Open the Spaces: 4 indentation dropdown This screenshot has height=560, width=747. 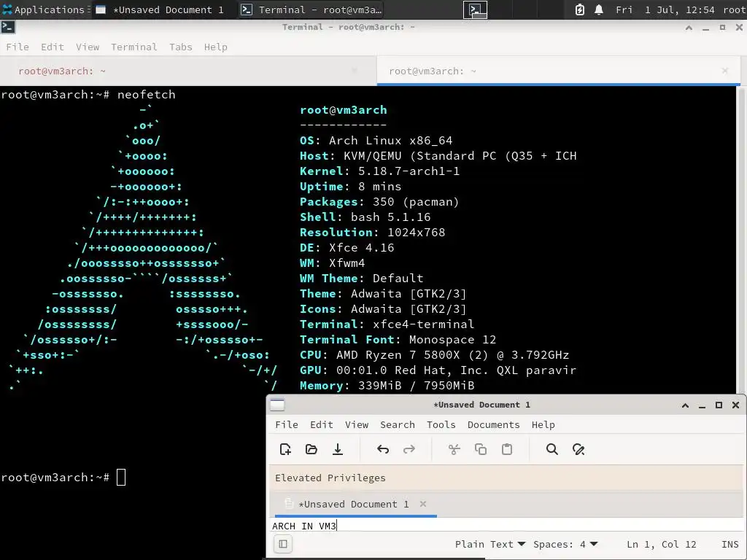[565, 544]
